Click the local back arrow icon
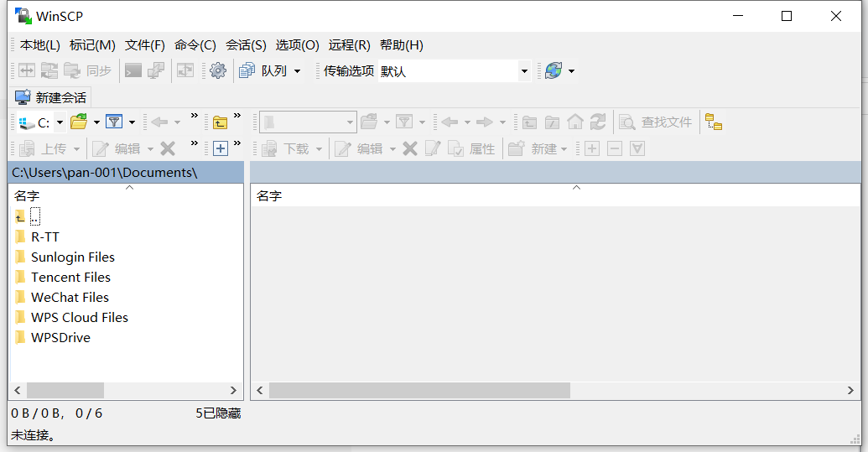Viewport: 868px width, 452px height. pos(159,122)
